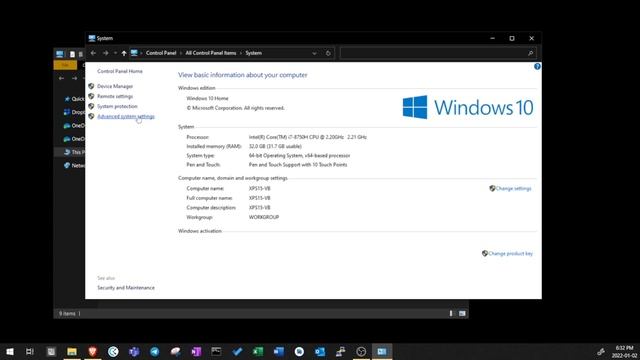The height and width of the screenshot is (360, 640).
Task: Switch File Explorer to details view
Action: 451,313
